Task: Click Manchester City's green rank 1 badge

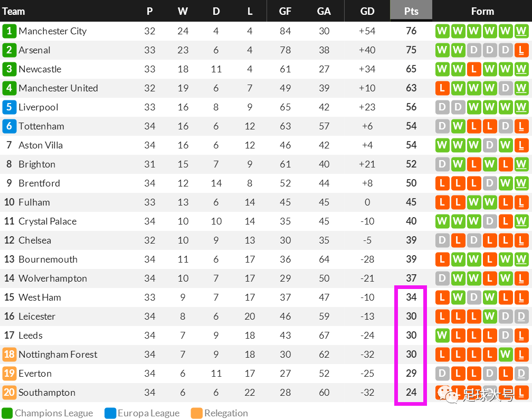Action: pyautogui.click(x=9, y=31)
